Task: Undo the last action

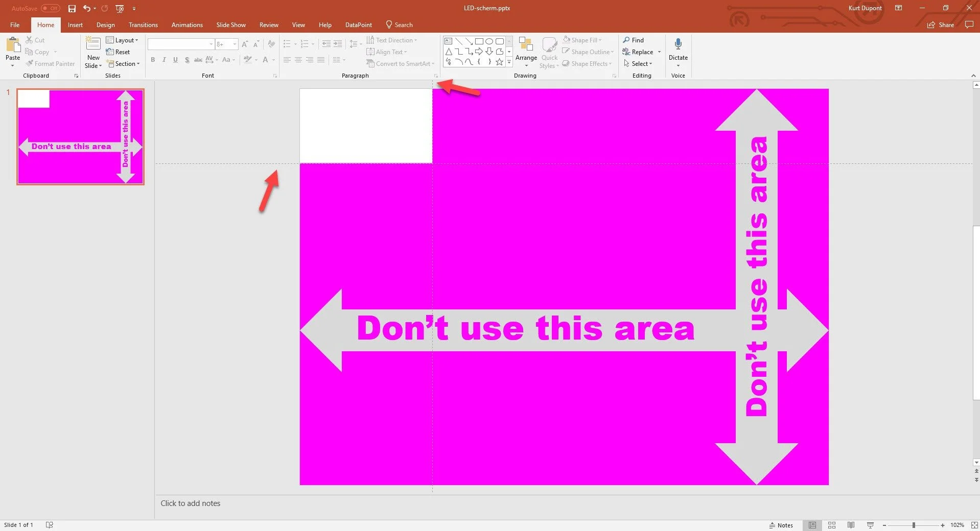Action: pyautogui.click(x=87, y=9)
